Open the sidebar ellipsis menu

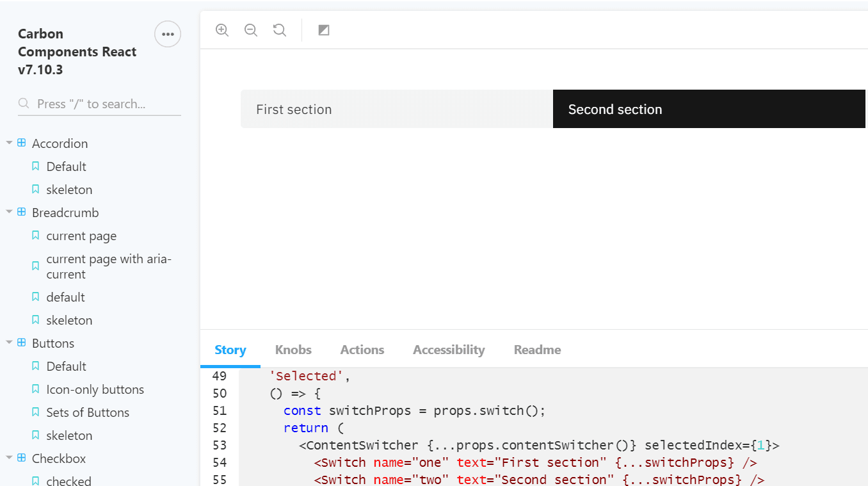pos(168,34)
